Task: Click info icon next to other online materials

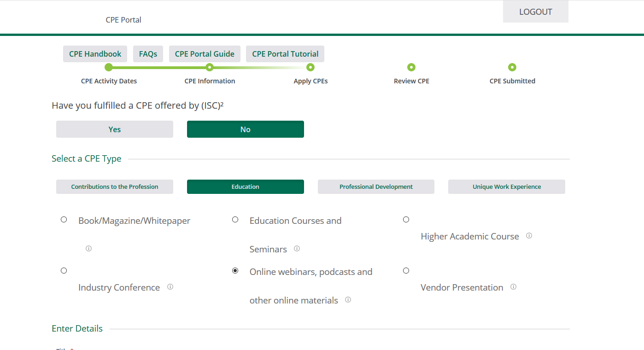Action: pyautogui.click(x=348, y=300)
